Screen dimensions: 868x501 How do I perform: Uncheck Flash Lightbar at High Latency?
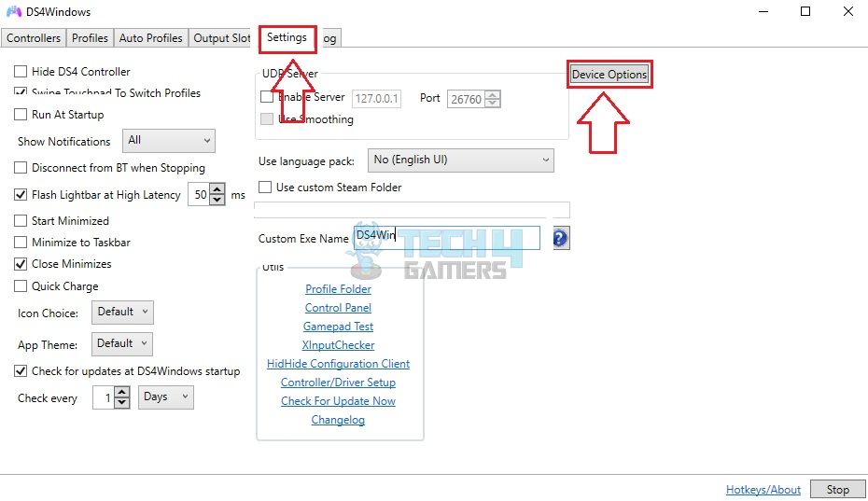pos(21,195)
